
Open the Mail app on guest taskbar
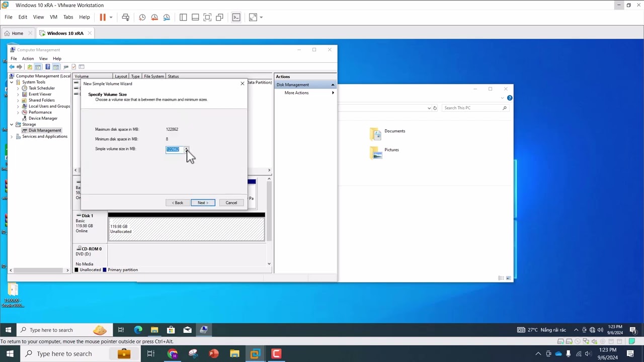pyautogui.click(x=187, y=330)
